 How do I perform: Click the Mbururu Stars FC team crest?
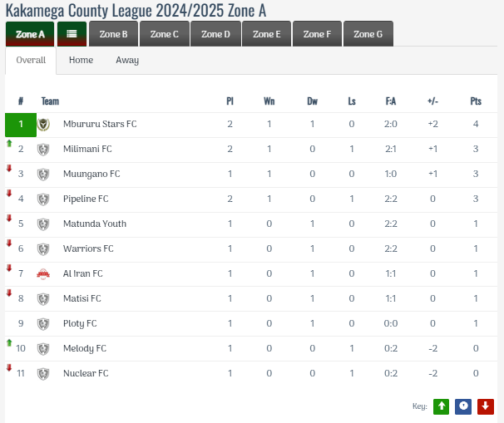pyautogui.click(x=44, y=125)
